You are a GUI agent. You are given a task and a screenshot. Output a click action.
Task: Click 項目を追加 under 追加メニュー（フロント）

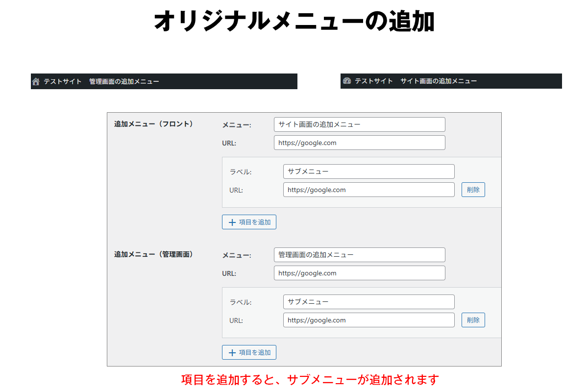(x=249, y=222)
